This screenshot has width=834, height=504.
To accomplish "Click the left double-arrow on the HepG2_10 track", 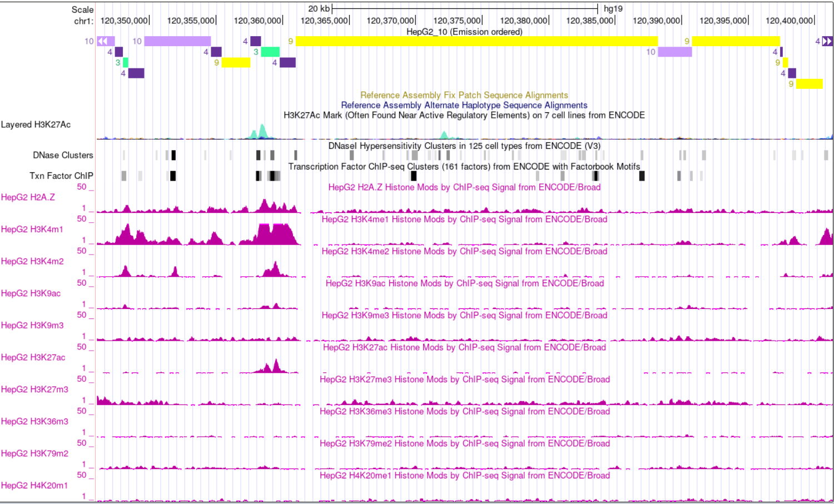I will pyautogui.click(x=102, y=41).
